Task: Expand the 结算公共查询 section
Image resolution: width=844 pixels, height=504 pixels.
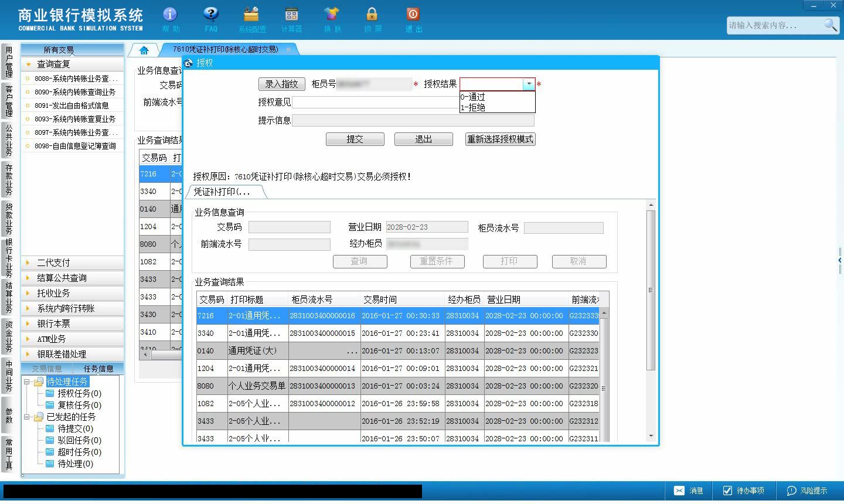Action: click(73, 278)
